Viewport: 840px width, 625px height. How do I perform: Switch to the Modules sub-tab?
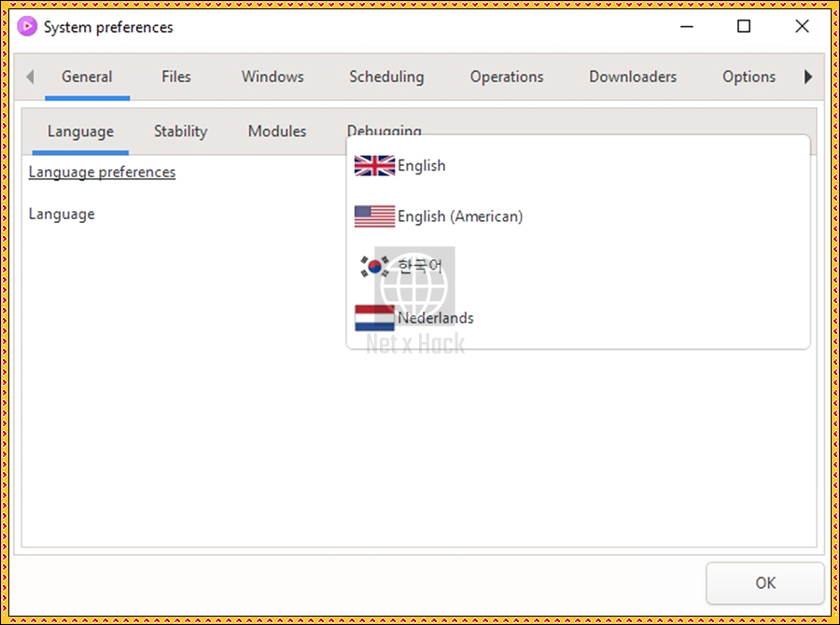[277, 132]
